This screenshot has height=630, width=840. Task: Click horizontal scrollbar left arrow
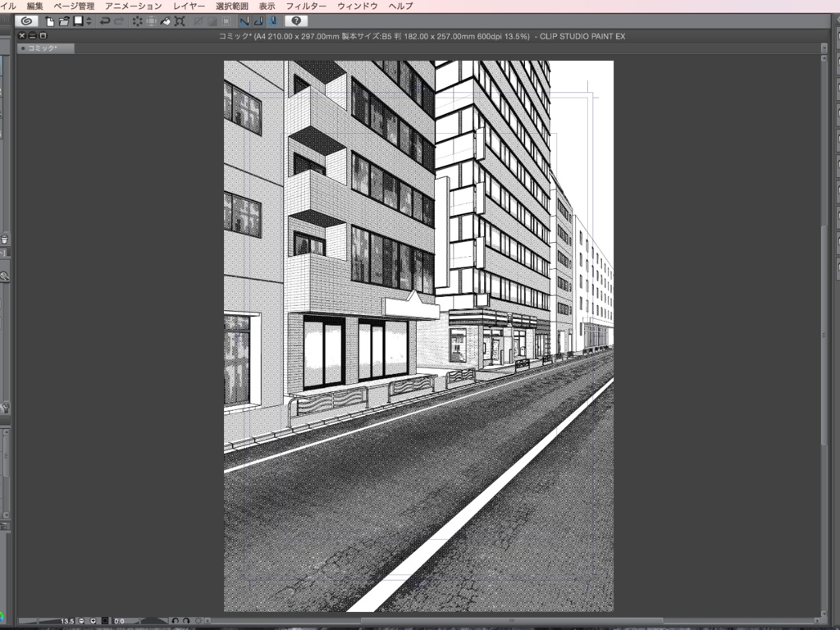(208, 621)
